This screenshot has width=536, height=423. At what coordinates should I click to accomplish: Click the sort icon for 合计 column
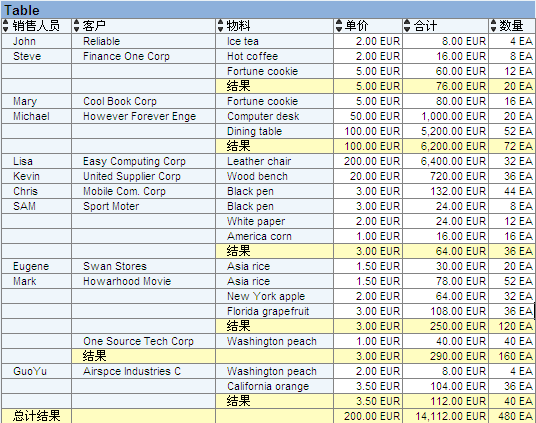[407, 26]
